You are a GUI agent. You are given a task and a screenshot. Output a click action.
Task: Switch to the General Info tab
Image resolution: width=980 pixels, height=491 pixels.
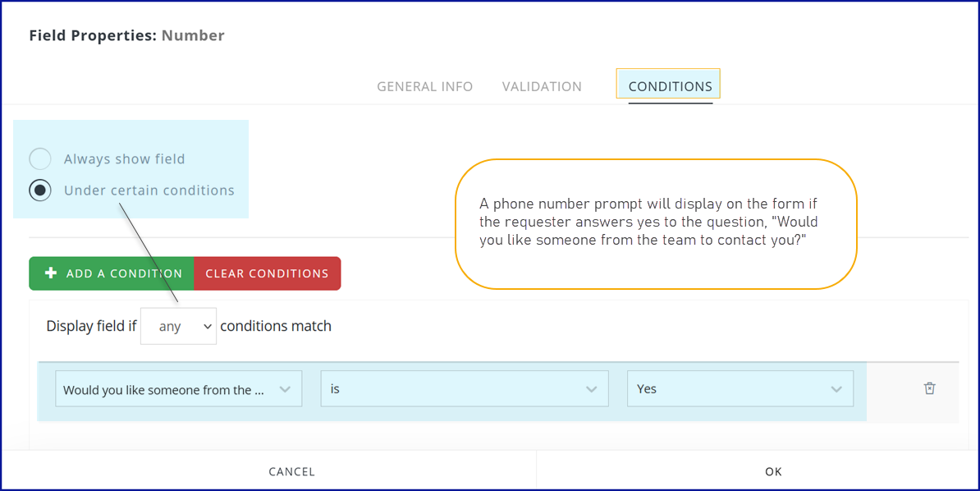424,86
